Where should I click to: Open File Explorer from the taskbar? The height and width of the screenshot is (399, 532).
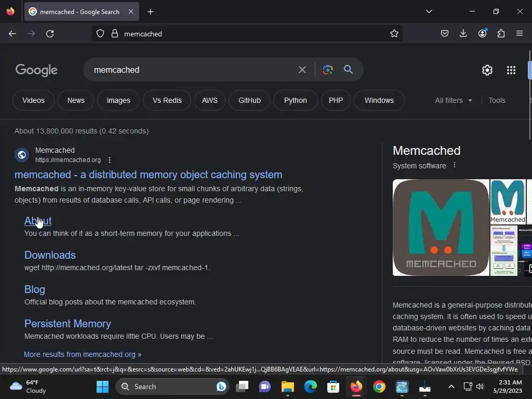tap(287, 387)
